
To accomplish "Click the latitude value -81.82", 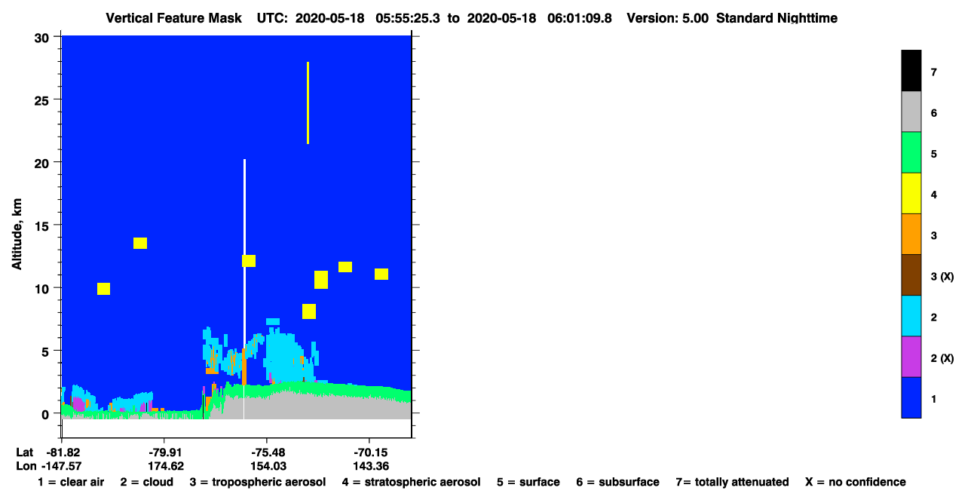I will pos(63,452).
